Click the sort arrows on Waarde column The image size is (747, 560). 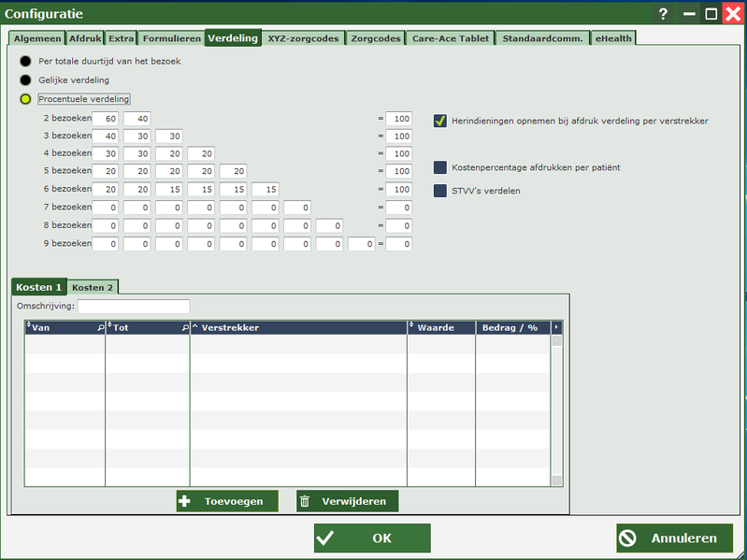pyautogui.click(x=411, y=327)
